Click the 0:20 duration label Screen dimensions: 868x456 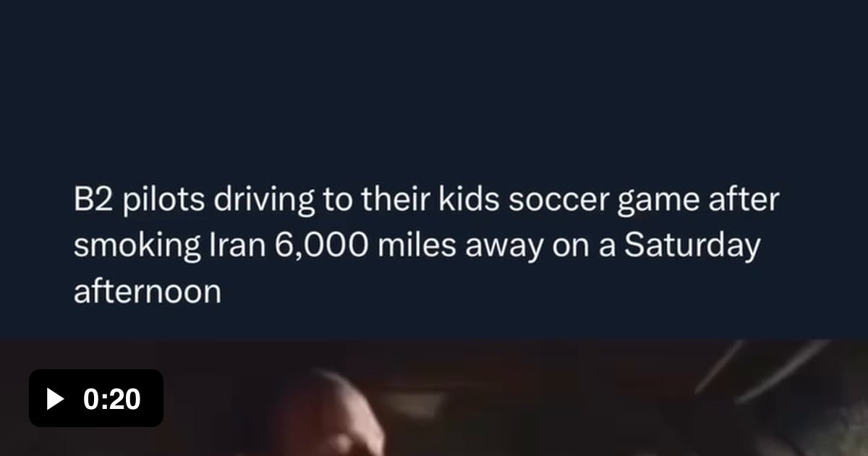112,399
